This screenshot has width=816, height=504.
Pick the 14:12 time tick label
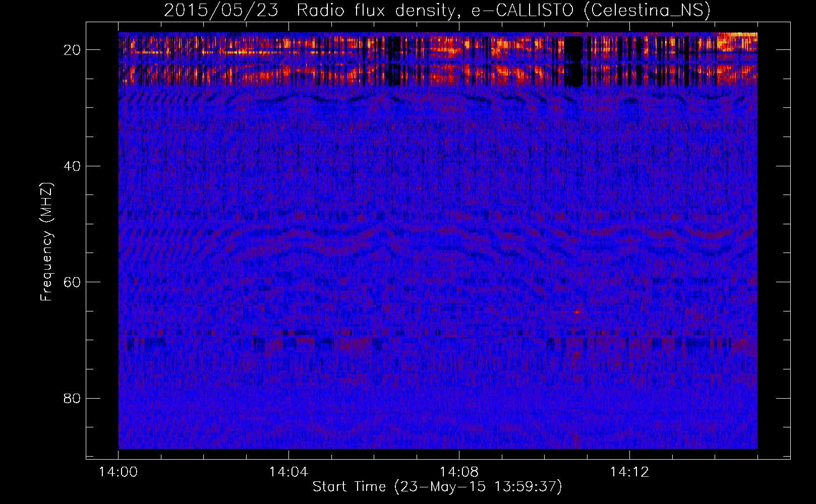click(629, 472)
